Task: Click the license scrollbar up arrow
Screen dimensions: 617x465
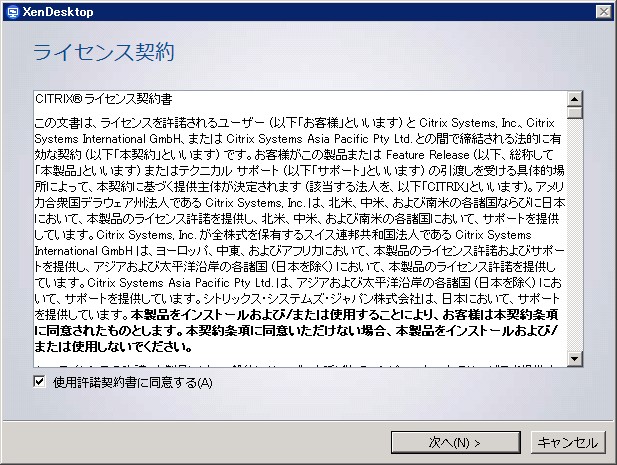Action: coord(575,98)
